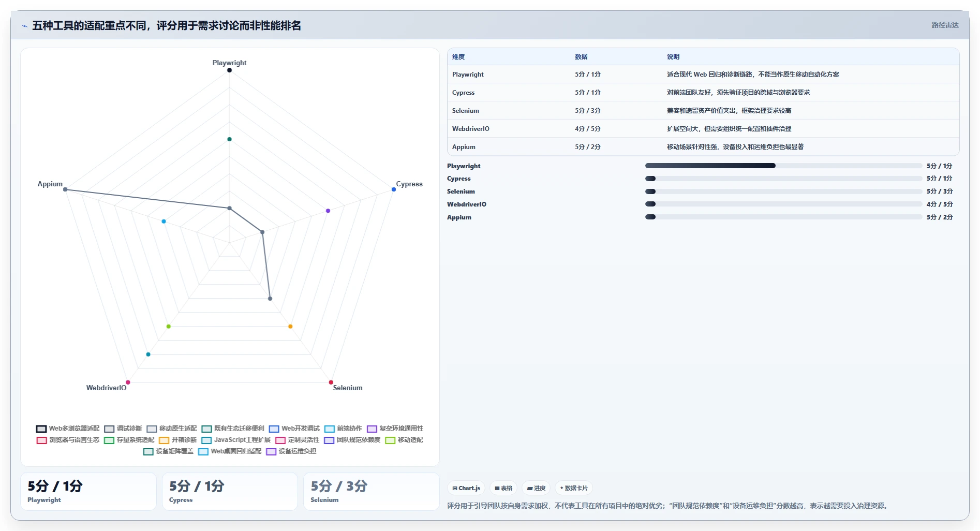Toggle the 既有生态迁移便利 legend entry
This screenshot has height=531, width=980.
point(233,429)
